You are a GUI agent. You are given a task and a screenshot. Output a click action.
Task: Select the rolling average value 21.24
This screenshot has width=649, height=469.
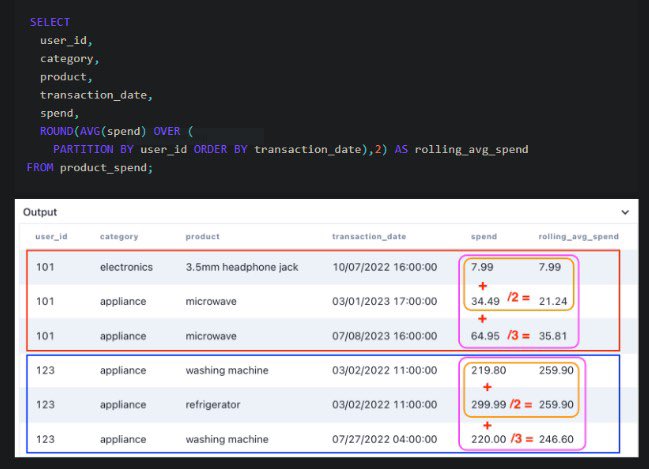553,301
